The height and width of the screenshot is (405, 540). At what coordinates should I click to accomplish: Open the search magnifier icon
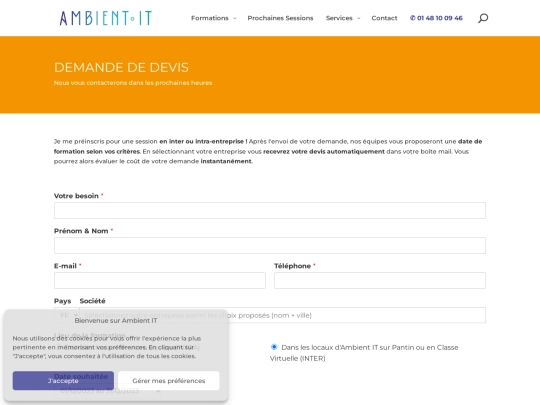pos(483,18)
